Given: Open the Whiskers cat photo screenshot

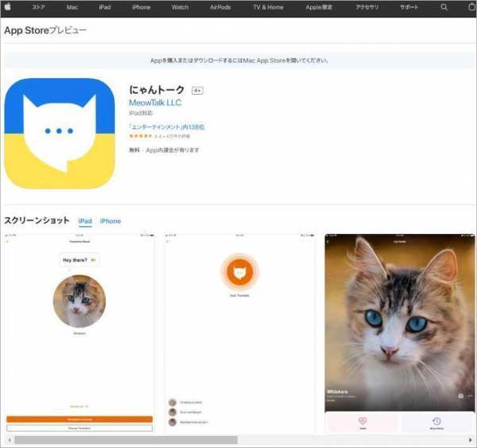Looking at the screenshot, I should point(400,333).
